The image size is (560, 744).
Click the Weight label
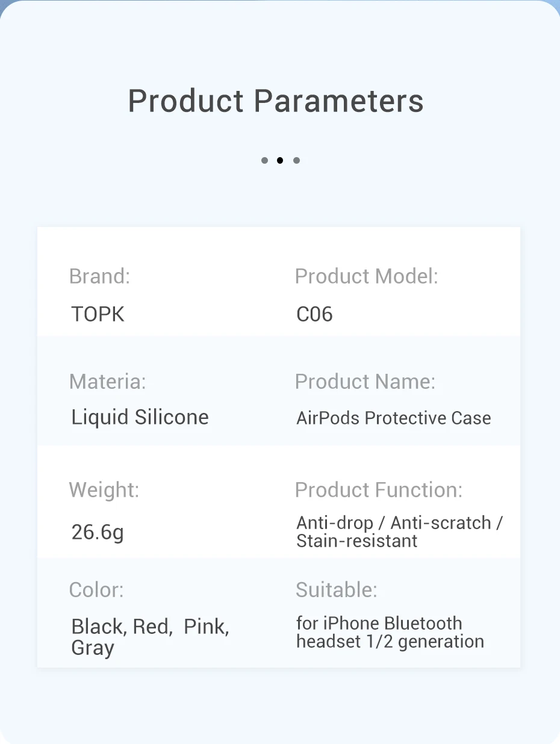(x=104, y=490)
